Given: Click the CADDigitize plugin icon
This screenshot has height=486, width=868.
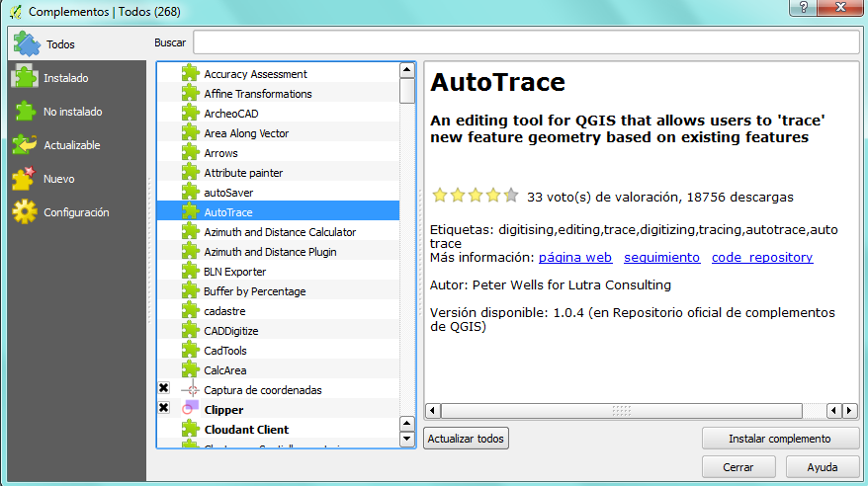Looking at the screenshot, I should point(190,331).
